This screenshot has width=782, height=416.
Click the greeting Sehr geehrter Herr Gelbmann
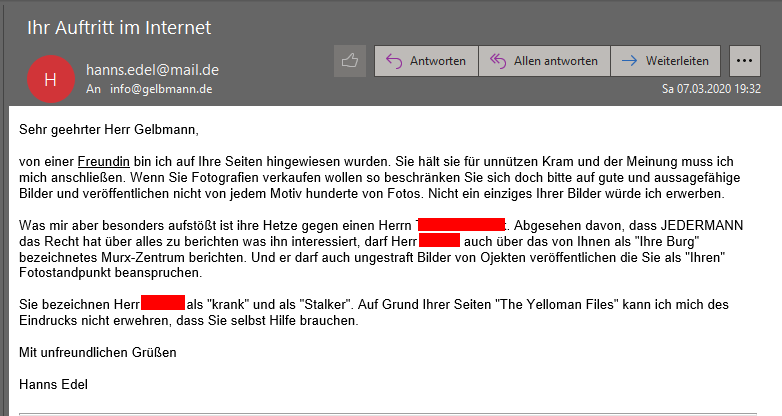109,129
